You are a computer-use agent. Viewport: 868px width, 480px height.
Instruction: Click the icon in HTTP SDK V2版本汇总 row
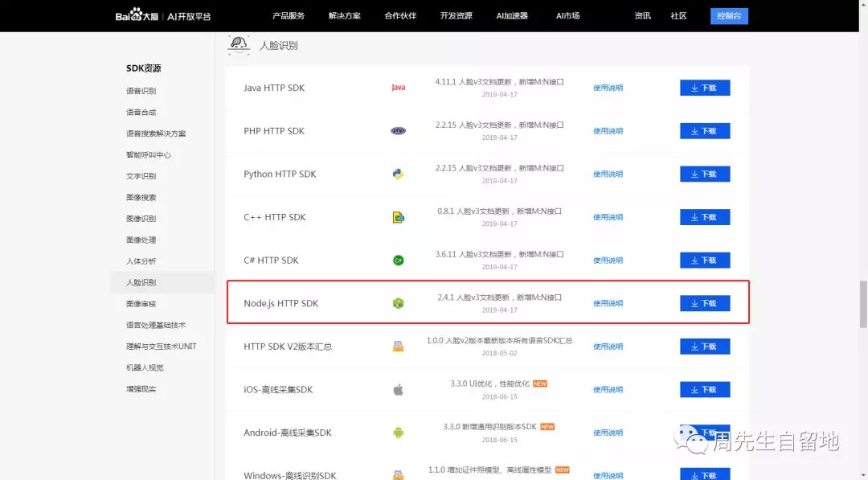pyautogui.click(x=398, y=347)
